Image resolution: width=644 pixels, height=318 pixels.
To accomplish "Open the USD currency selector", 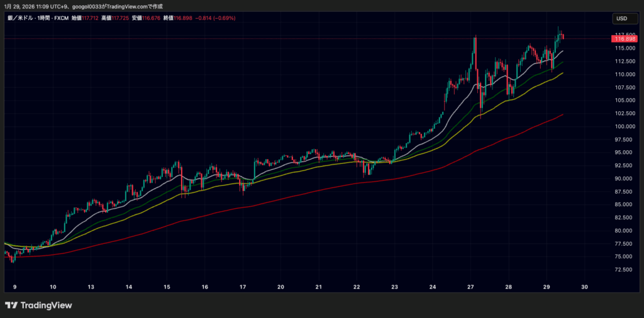I will 622,18.
